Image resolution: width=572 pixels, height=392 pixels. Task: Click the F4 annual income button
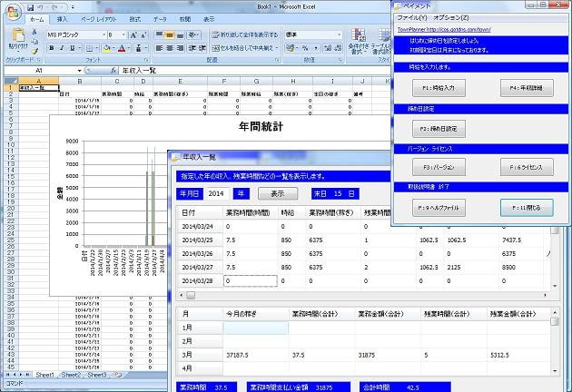coord(527,88)
